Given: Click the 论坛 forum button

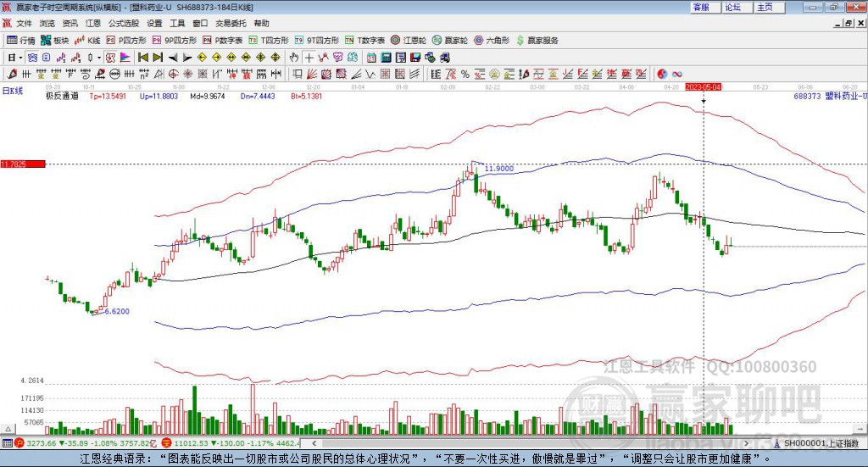Looking at the screenshot, I should pos(737,7).
